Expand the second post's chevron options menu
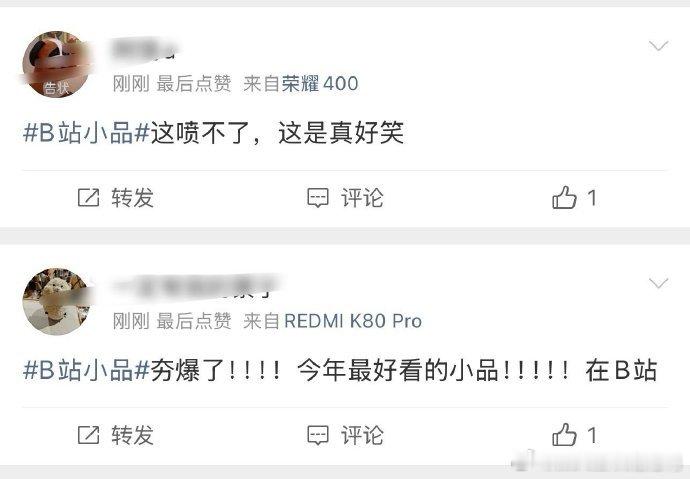This screenshot has height=479, width=690. [658, 282]
